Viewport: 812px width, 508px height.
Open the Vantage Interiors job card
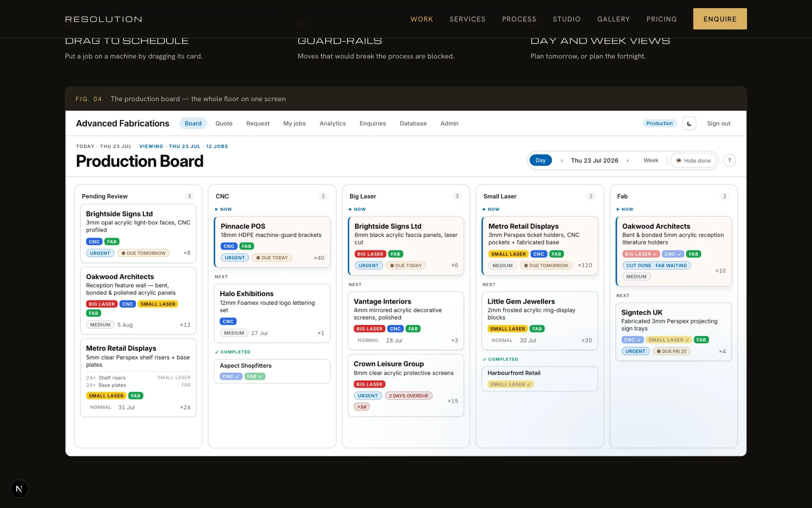(x=406, y=321)
